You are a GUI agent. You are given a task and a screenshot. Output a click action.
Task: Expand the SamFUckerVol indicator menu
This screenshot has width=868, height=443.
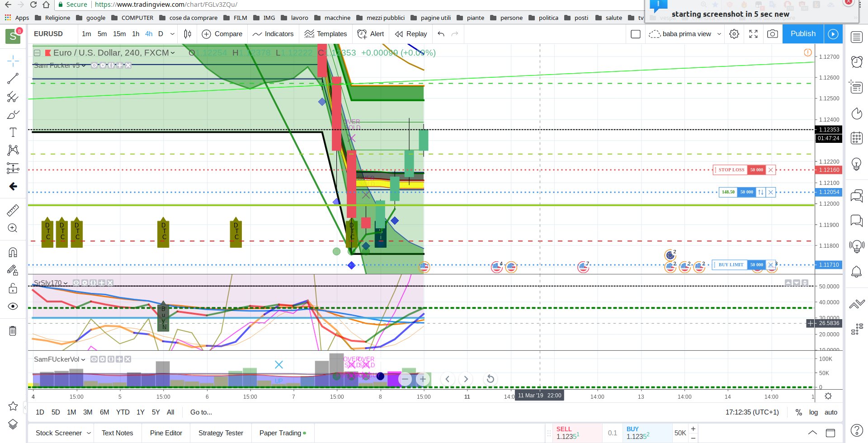[x=83, y=359]
